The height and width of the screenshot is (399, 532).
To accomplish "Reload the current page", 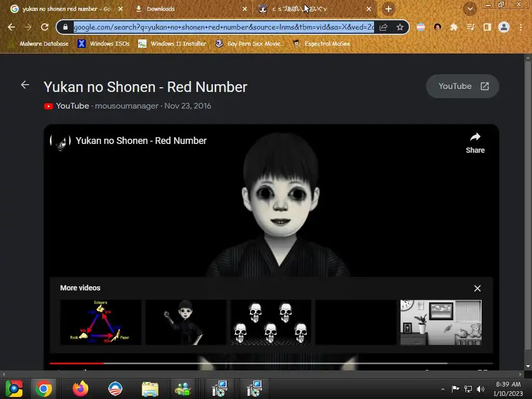I will click(x=45, y=27).
